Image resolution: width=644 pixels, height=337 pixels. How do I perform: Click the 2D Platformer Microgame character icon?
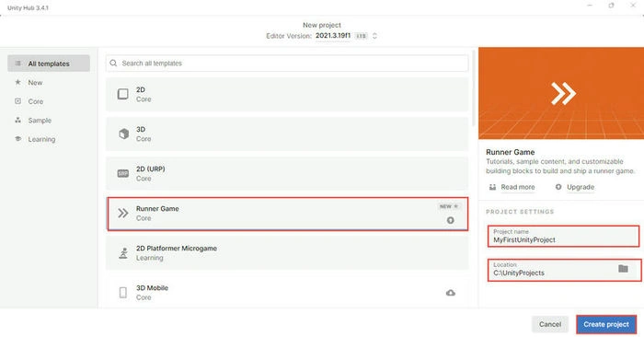point(123,253)
